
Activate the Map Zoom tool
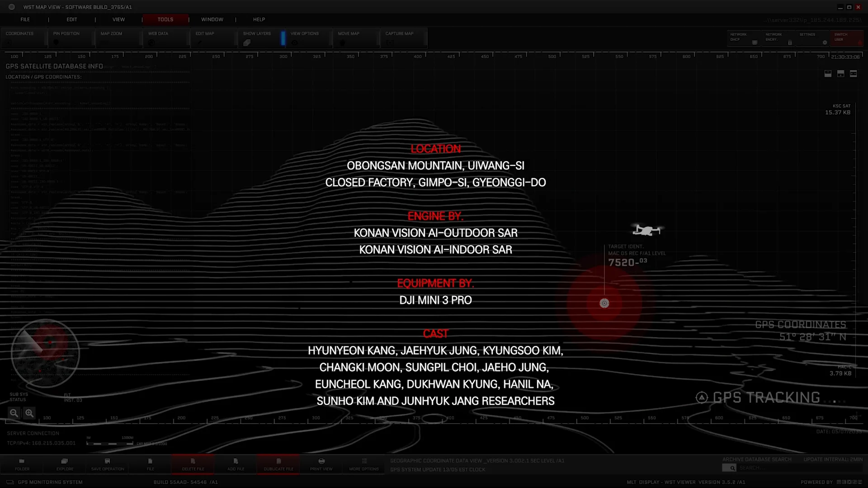[x=119, y=38]
